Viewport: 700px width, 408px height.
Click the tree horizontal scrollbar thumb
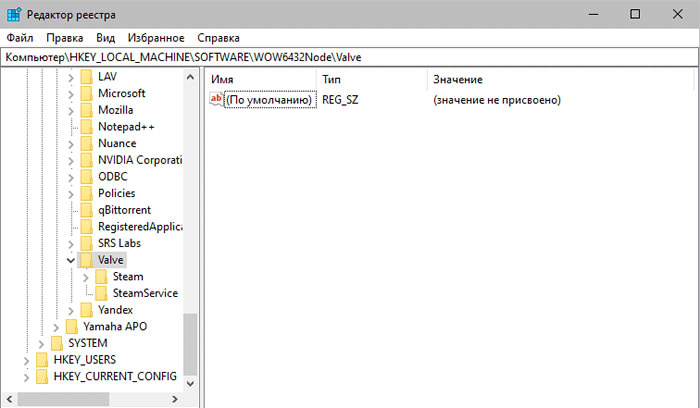click(63, 399)
